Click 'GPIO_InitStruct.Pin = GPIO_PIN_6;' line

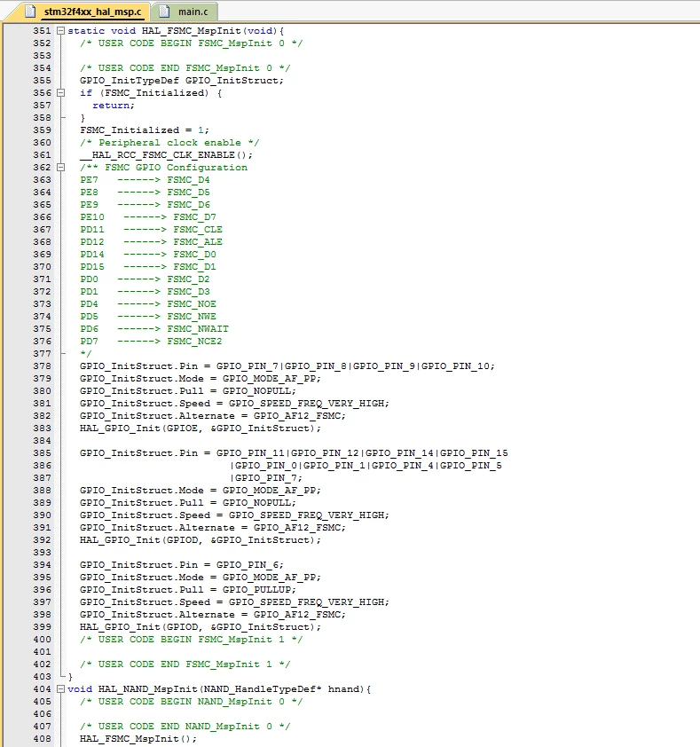[x=182, y=564]
